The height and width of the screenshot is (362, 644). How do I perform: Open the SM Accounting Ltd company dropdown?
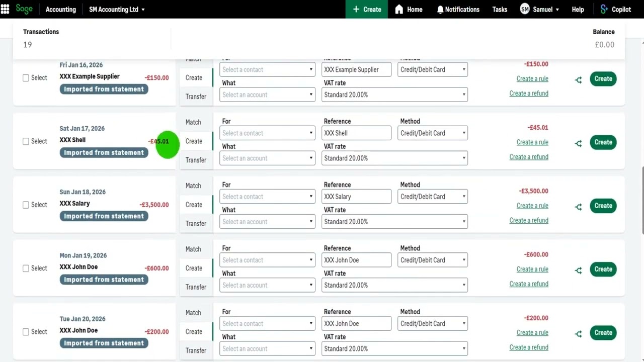117,9
